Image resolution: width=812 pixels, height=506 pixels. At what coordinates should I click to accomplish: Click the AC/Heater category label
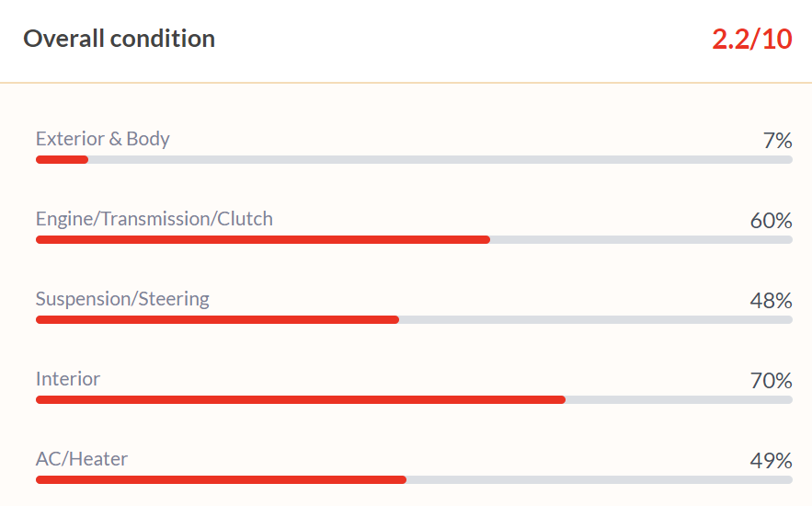coord(82,459)
